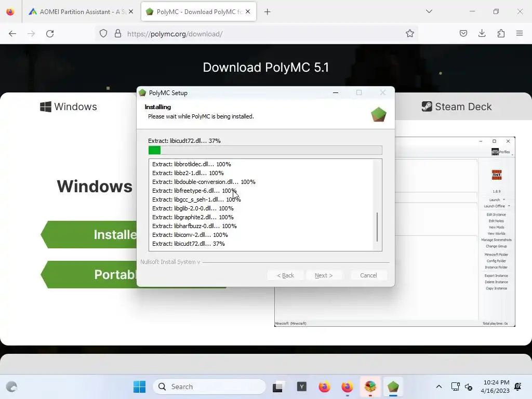The height and width of the screenshot is (399, 532).
Task: Select log line libbrotlidec.dll 100%
Action: tap(192, 164)
